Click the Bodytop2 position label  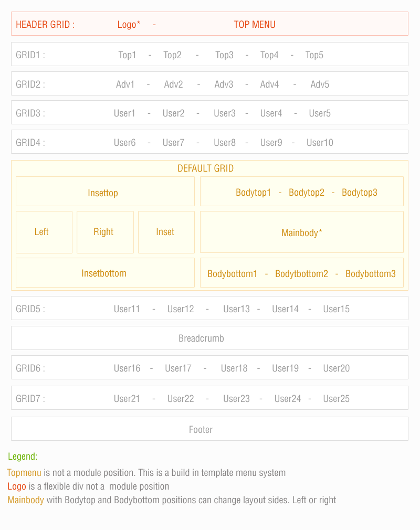point(307,193)
